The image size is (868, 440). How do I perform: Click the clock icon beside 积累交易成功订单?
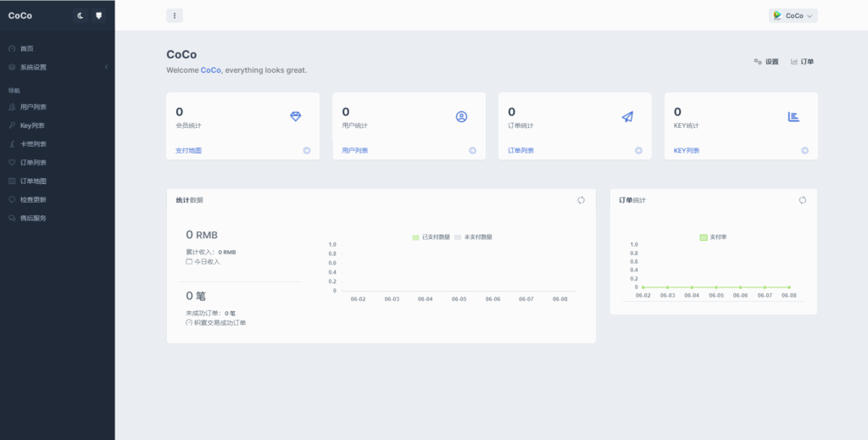click(x=189, y=322)
